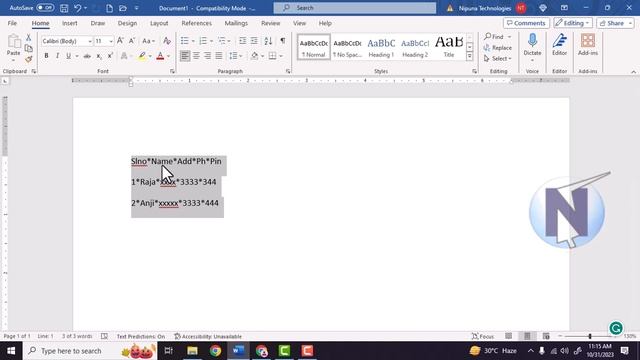Apply the red font color
640x360 pixels.
point(160,56)
